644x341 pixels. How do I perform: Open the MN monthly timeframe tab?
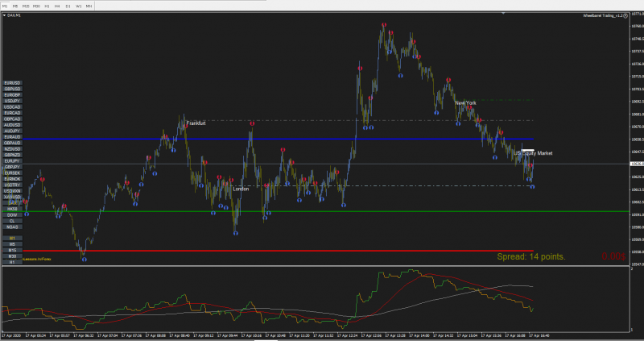pyautogui.click(x=89, y=6)
